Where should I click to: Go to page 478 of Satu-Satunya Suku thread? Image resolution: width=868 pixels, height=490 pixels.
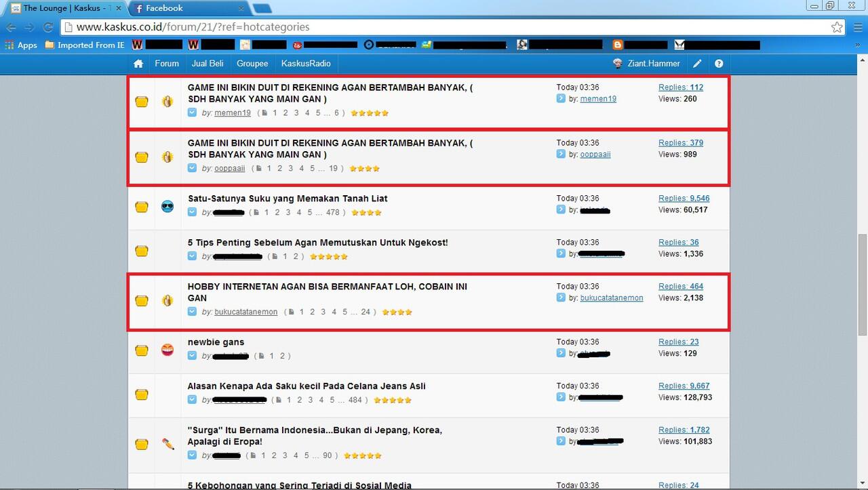click(x=332, y=213)
